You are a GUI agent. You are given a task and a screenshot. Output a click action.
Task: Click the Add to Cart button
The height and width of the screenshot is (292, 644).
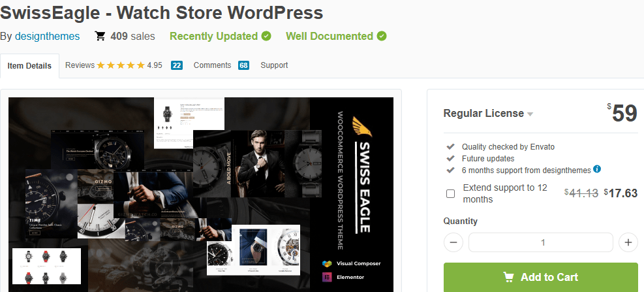(x=541, y=277)
